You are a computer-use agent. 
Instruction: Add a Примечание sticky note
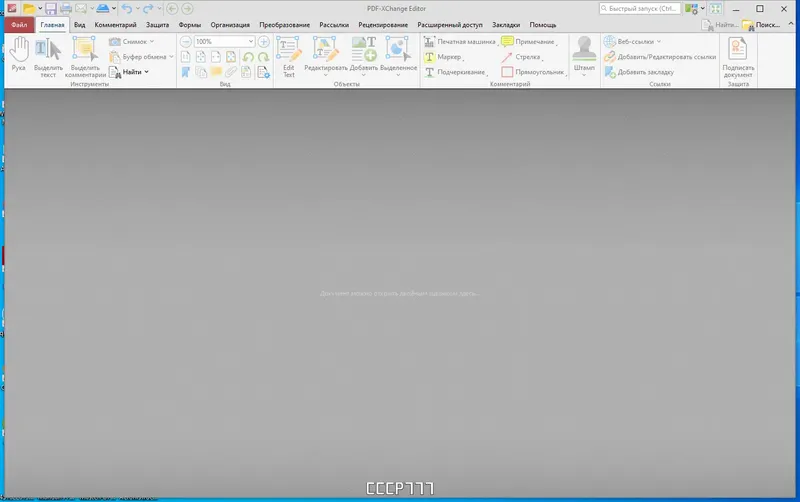(x=528, y=41)
